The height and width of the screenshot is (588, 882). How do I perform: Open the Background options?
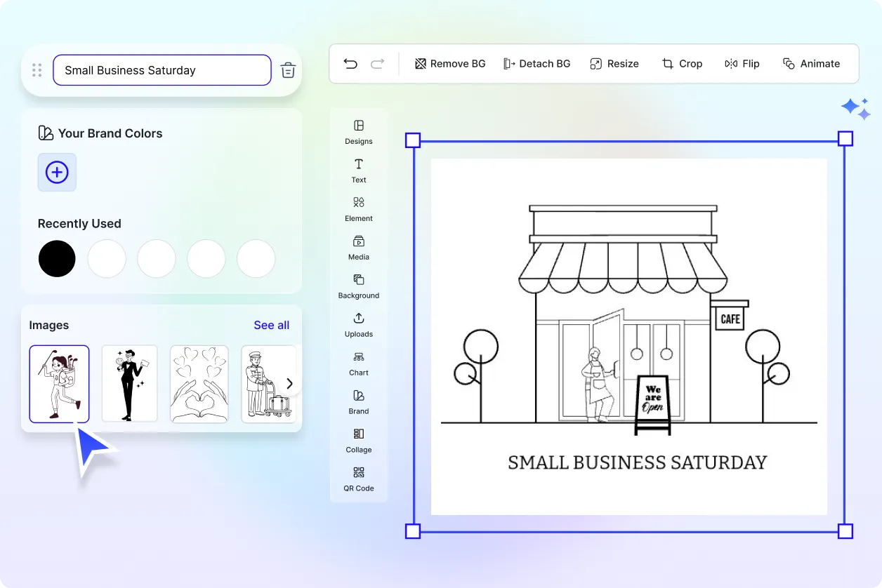[358, 287]
